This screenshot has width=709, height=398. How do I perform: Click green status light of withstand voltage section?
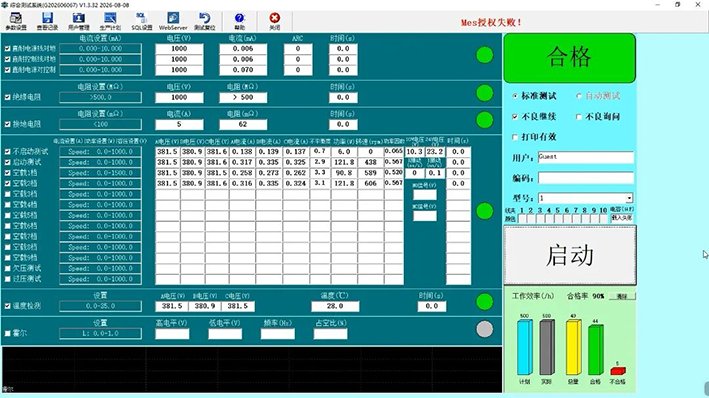coord(485,55)
